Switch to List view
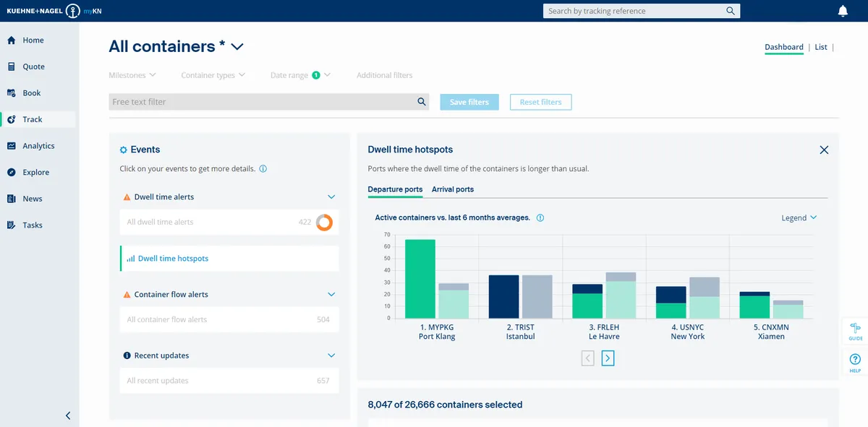 point(820,46)
